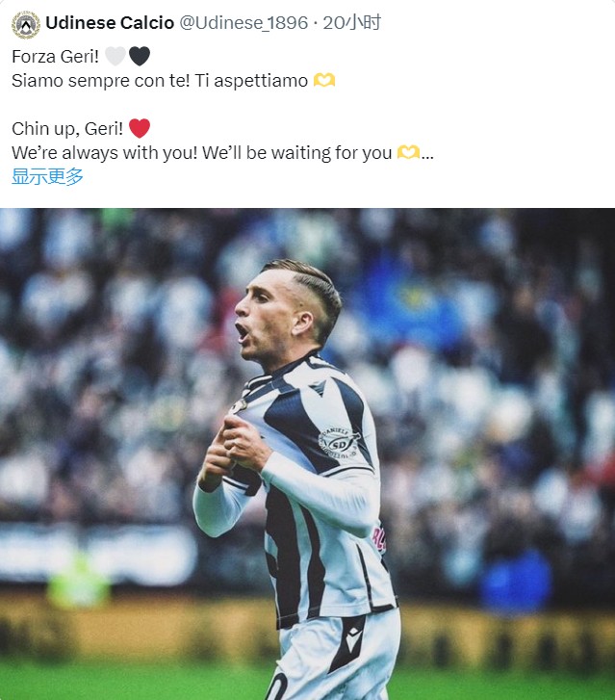Viewport: 615px width, 700px height.
Task: Open the @Udinese_1896 handle link
Action: coord(243,23)
